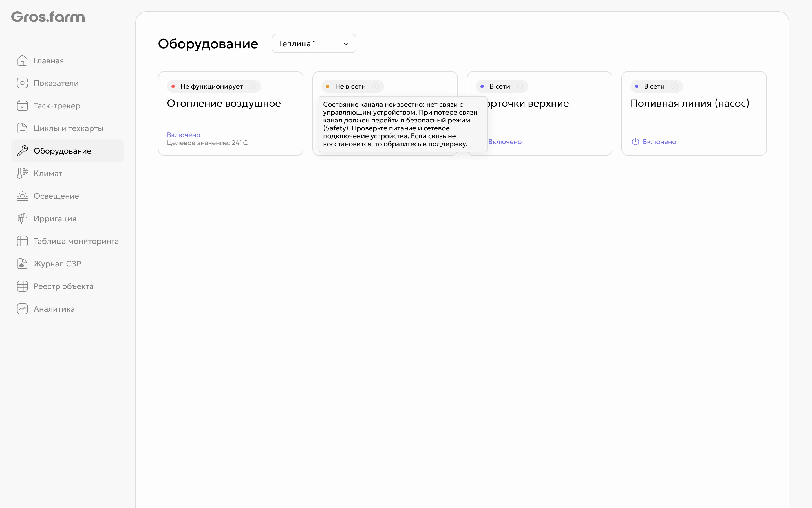The width and height of the screenshot is (812, 508).
Task: Click the Оборудование page heading
Action: [x=208, y=44]
